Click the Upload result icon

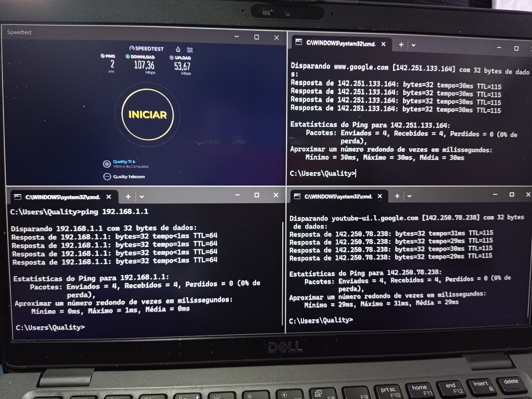click(171, 58)
